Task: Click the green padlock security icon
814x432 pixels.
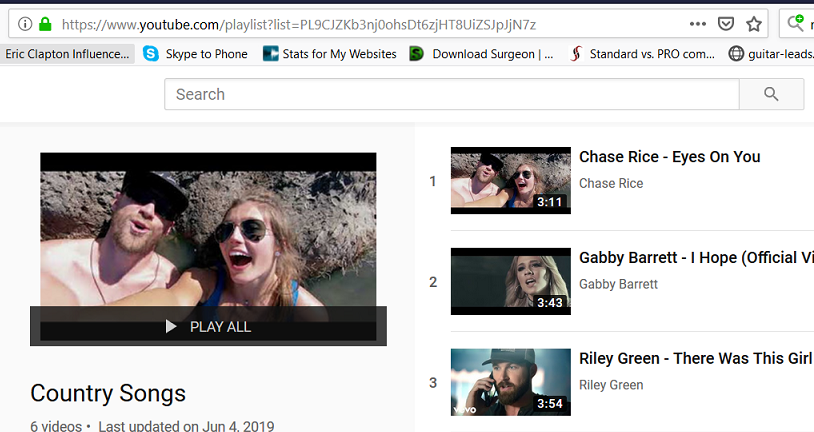Action: (x=45, y=24)
